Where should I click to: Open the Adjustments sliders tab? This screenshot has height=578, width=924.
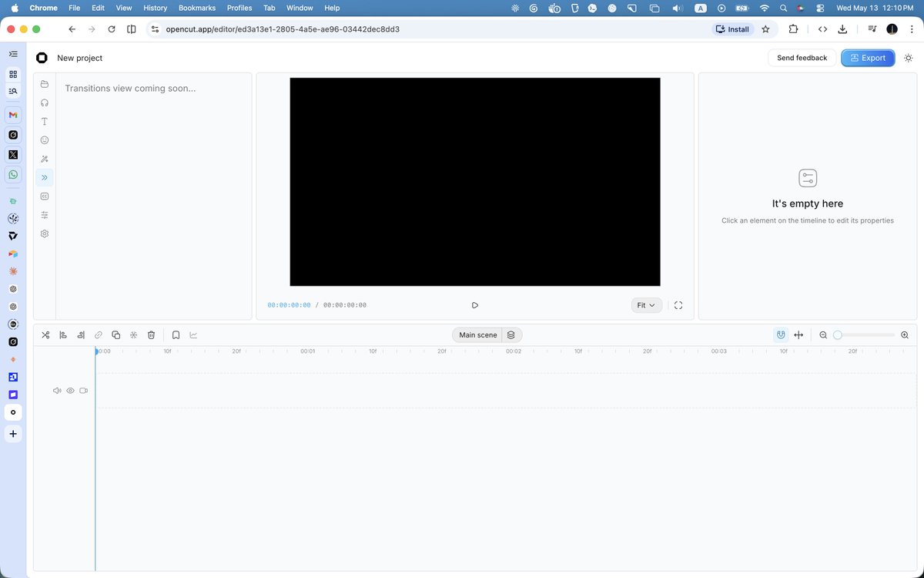(x=45, y=215)
